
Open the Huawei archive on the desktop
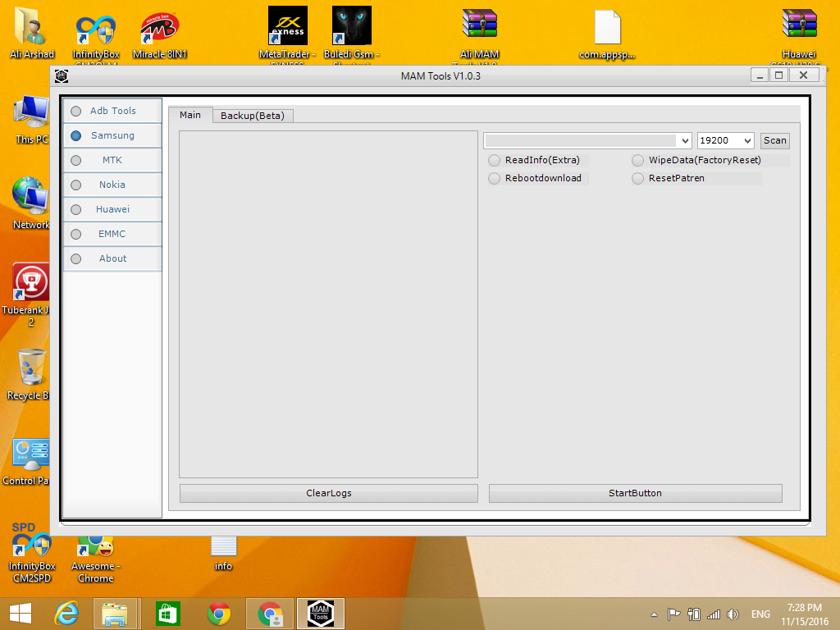(x=798, y=25)
